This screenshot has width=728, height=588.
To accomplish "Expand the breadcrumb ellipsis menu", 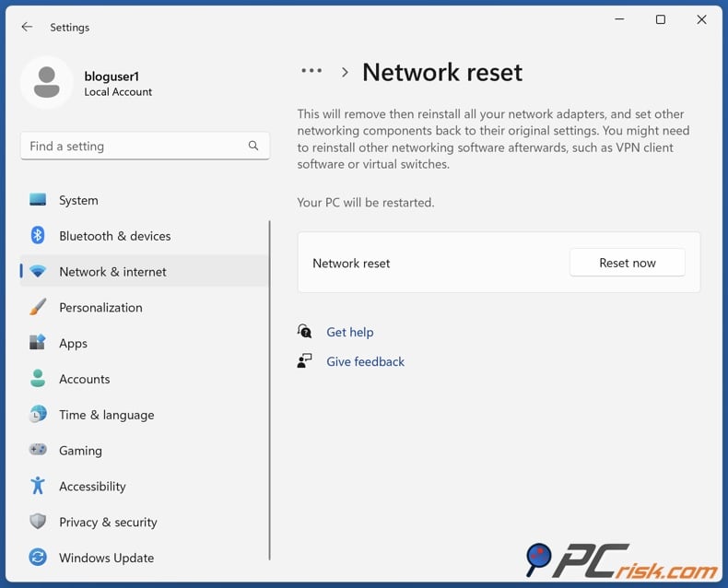I will point(311,71).
